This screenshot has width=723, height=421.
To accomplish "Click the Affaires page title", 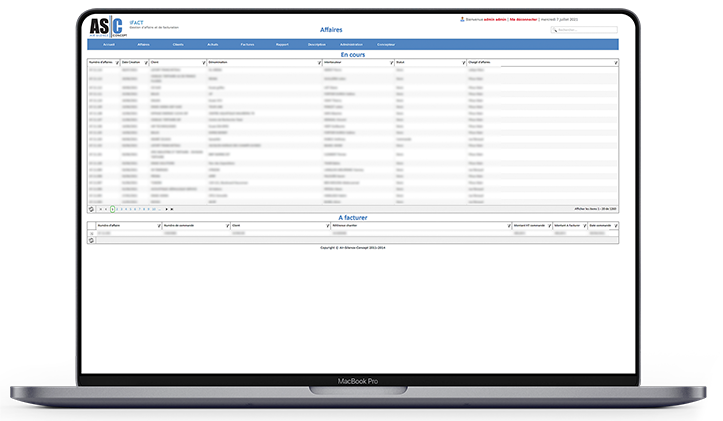I will 331,30.
